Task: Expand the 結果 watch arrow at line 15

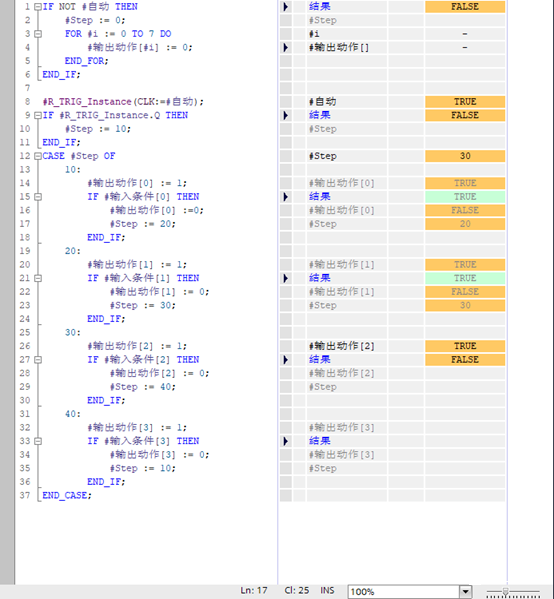Action: tap(285, 197)
